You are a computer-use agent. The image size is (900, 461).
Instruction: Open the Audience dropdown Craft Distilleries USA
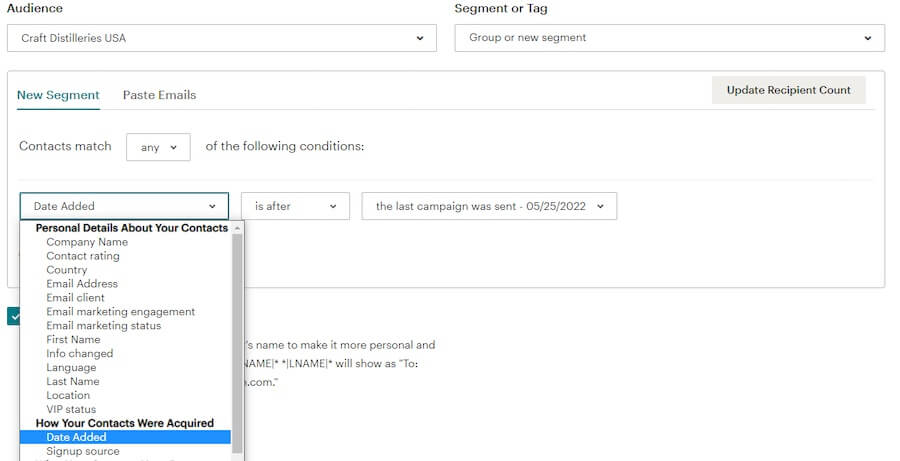tap(222, 38)
